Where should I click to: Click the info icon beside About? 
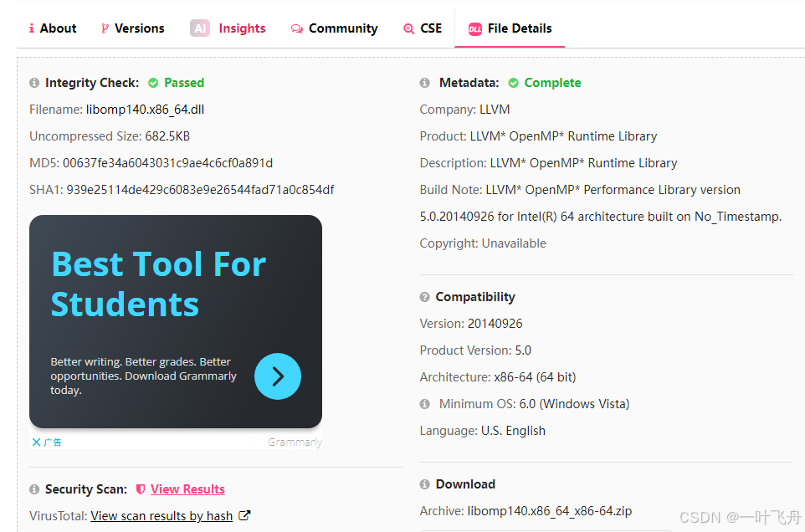pos(32,28)
